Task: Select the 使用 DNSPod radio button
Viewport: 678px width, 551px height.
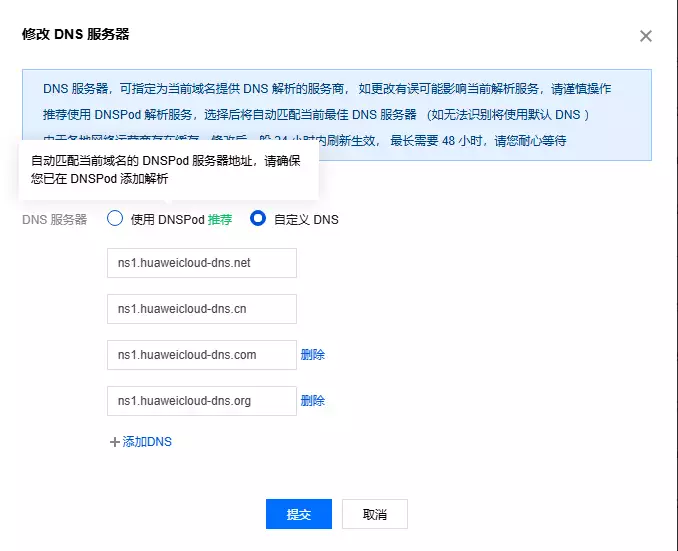Action: pyautogui.click(x=115, y=219)
